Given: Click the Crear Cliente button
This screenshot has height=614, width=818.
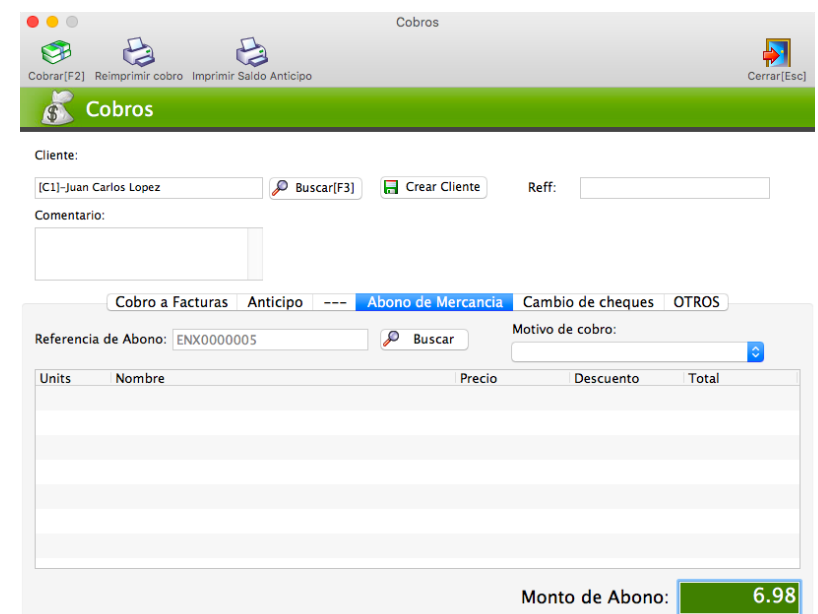Looking at the screenshot, I should pyautogui.click(x=434, y=187).
